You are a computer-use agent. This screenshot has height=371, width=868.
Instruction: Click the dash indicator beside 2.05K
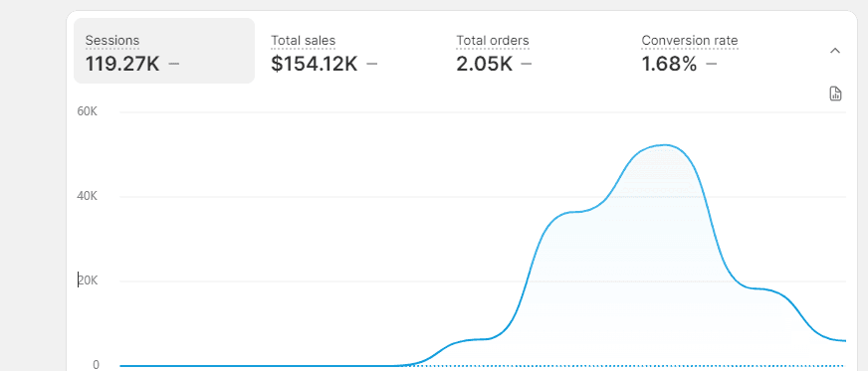coord(527,64)
